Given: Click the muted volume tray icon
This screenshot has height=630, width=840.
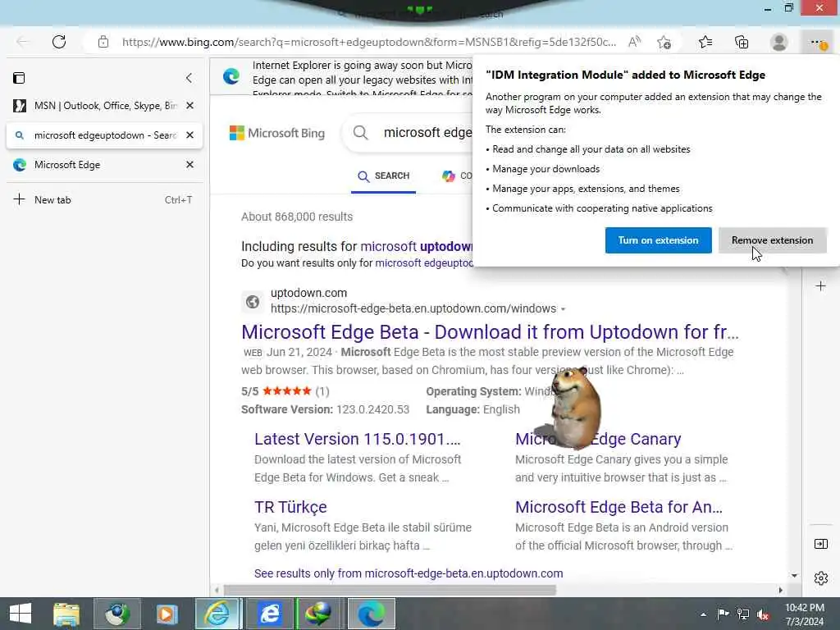Looking at the screenshot, I should click(x=763, y=614).
